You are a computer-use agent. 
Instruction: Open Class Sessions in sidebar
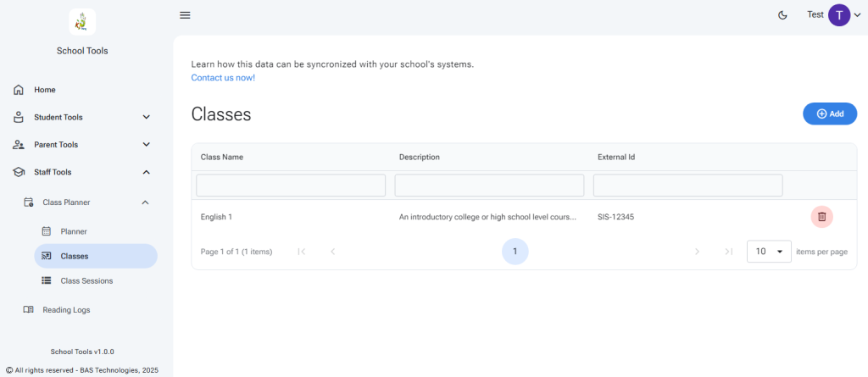86,280
